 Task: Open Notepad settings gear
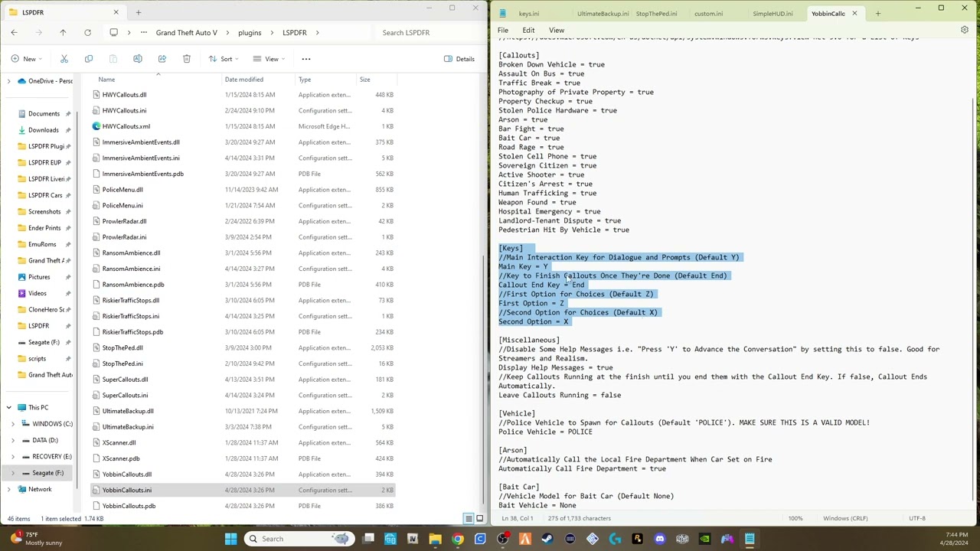click(x=965, y=31)
